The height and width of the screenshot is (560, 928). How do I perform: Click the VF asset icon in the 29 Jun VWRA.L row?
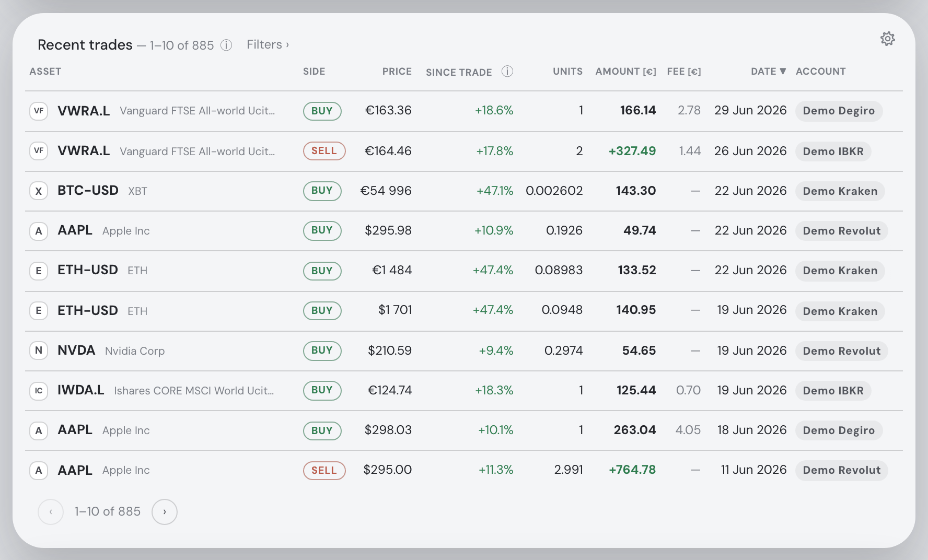[39, 111]
